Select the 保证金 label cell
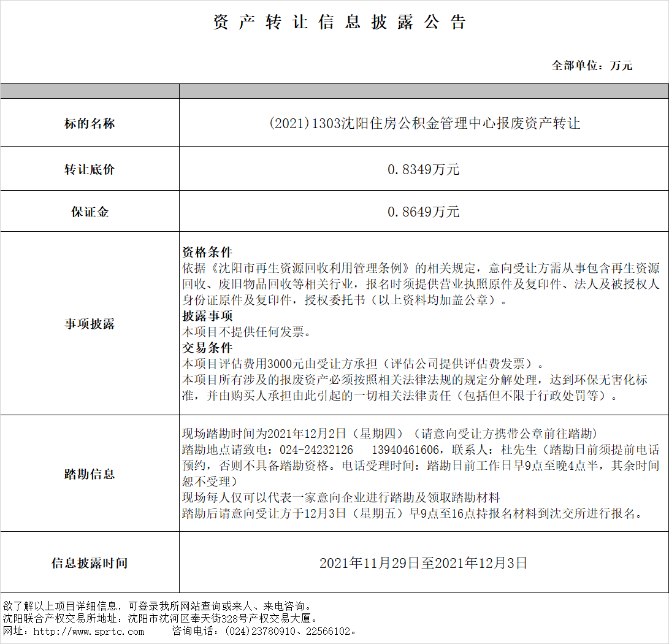Screen dimensions: 669x644 (x=90, y=212)
